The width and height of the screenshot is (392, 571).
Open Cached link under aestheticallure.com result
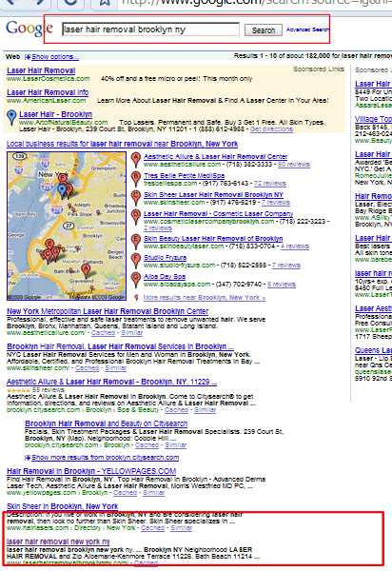(x=103, y=333)
